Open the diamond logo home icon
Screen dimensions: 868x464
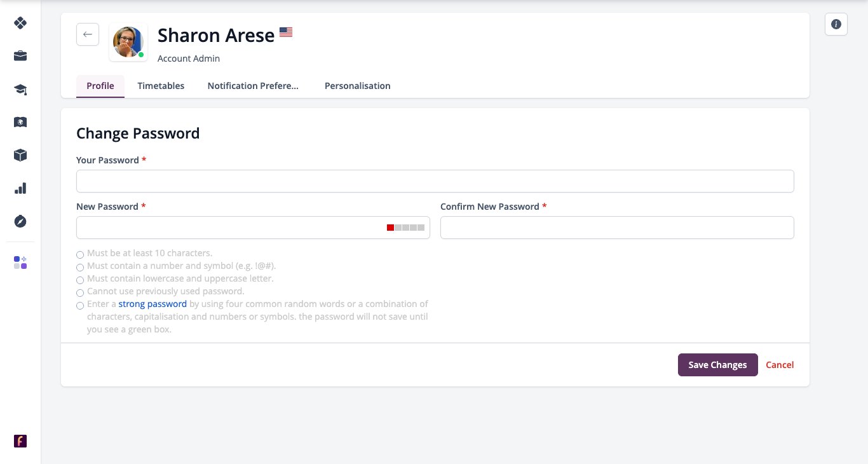point(20,23)
